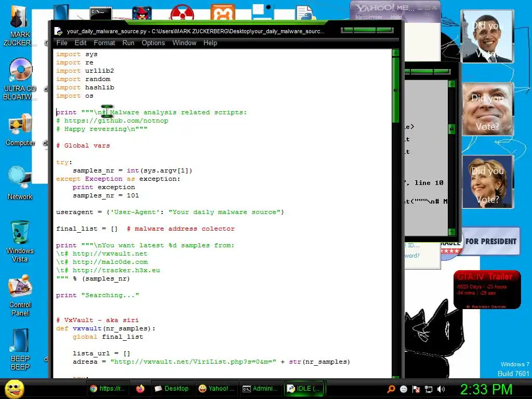Click the IDLE taskbar button
The image size is (532, 399).
[304, 389]
